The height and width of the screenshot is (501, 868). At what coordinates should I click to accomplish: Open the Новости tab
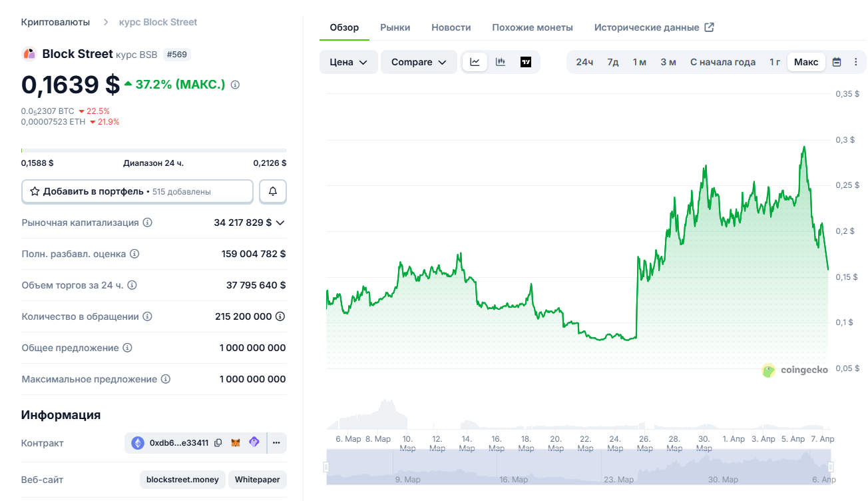451,27
